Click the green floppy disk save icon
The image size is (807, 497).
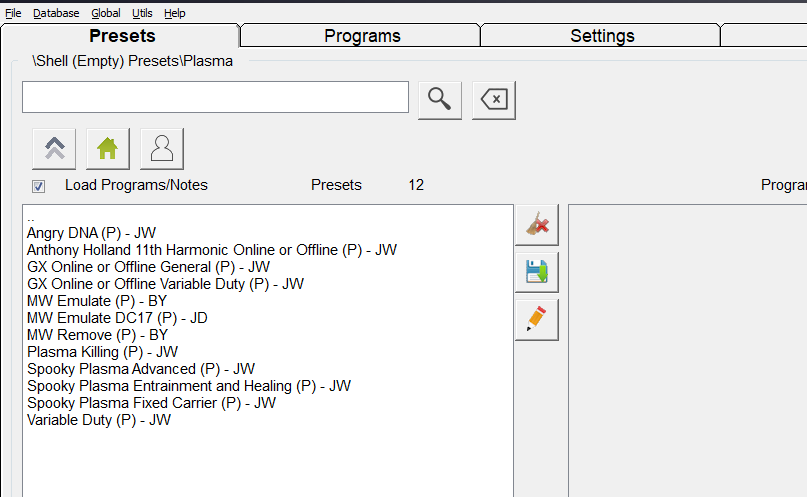point(536,273)
